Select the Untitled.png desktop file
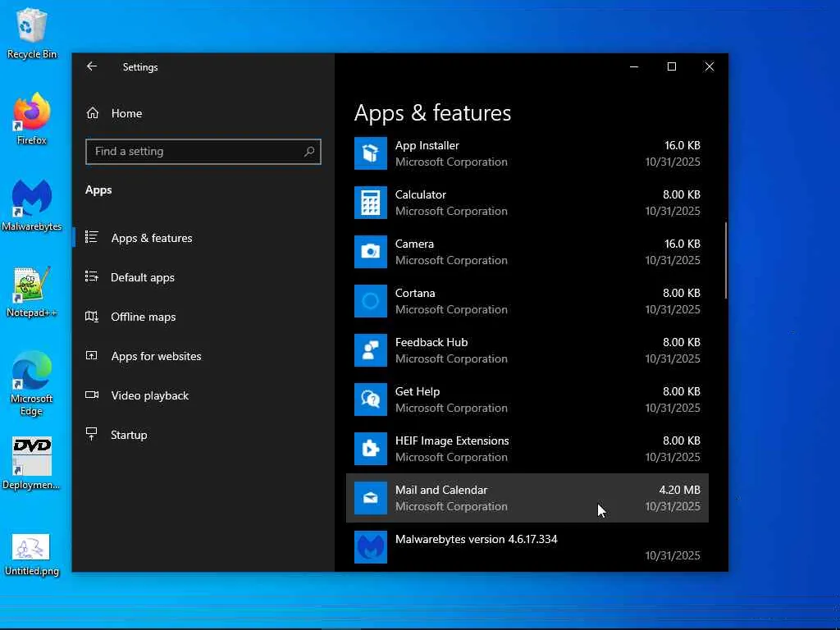The height and width of the screenshot is (630, 840). (32, 555)
